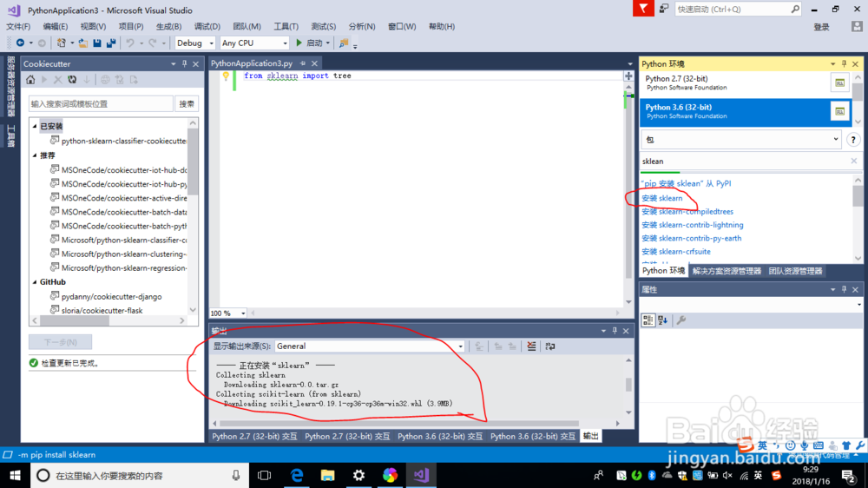Toggle word wrap in Output panel

(549, 346)
